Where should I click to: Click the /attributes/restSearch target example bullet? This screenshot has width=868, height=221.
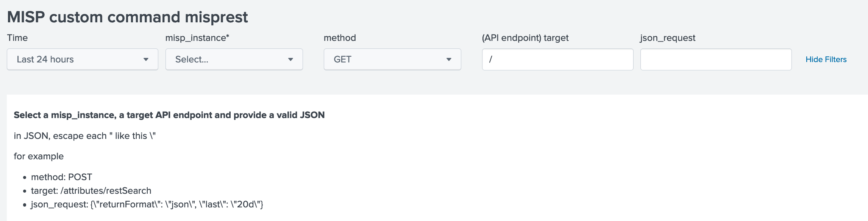(x=91, y=191)
